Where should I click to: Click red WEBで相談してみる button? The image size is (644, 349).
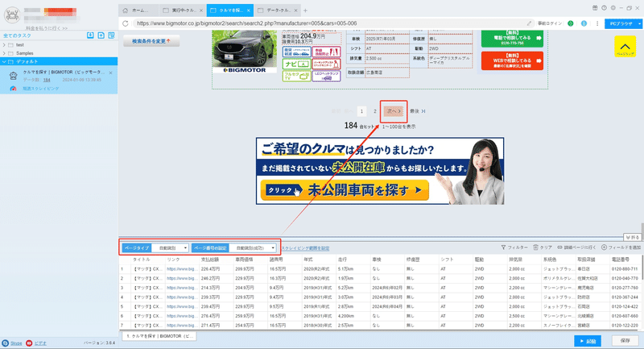512,60
